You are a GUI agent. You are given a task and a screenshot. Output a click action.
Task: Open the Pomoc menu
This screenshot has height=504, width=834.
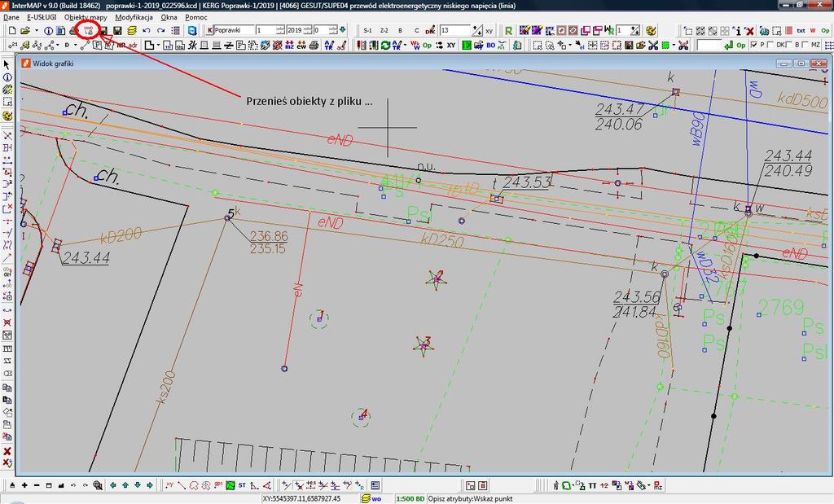click(x=196, y=17)
